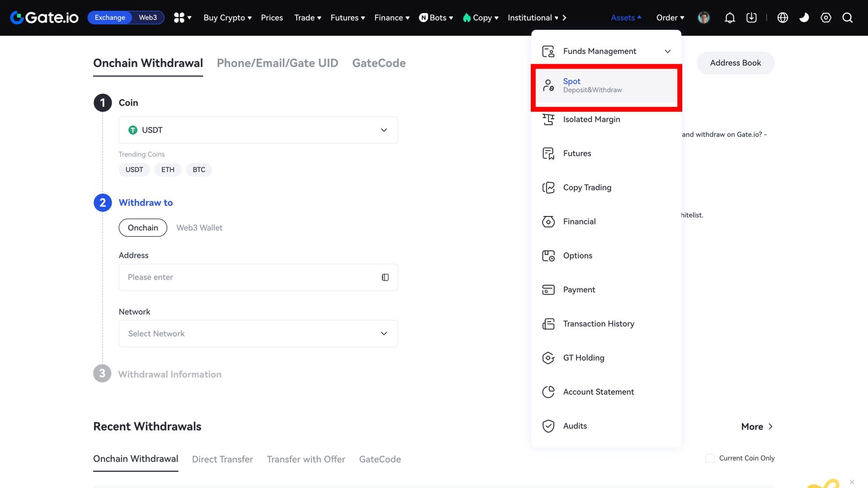
Task: Click the Bots N badge icon
Action: coord(424,18)
